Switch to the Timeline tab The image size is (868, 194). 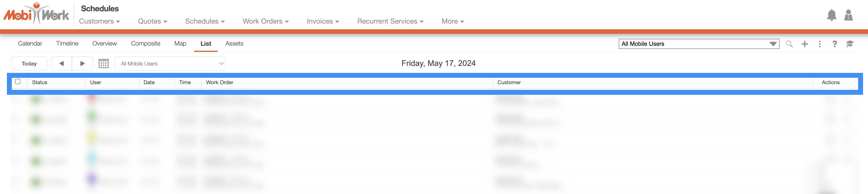pos(67,43)
